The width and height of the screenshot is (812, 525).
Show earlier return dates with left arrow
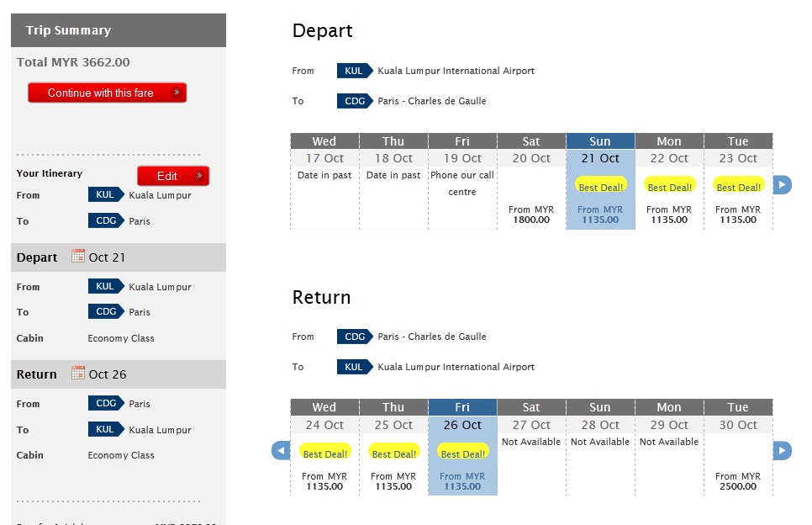pos(281,451)
